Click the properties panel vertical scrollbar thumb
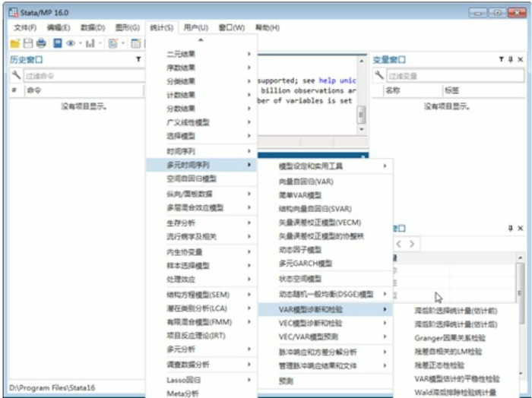 coord(519,293)
